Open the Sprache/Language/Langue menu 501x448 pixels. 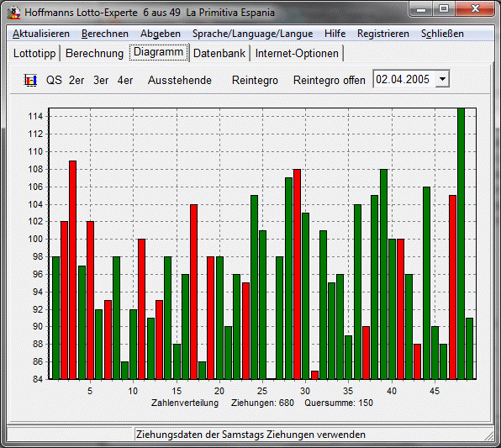[x=252, y=34]
